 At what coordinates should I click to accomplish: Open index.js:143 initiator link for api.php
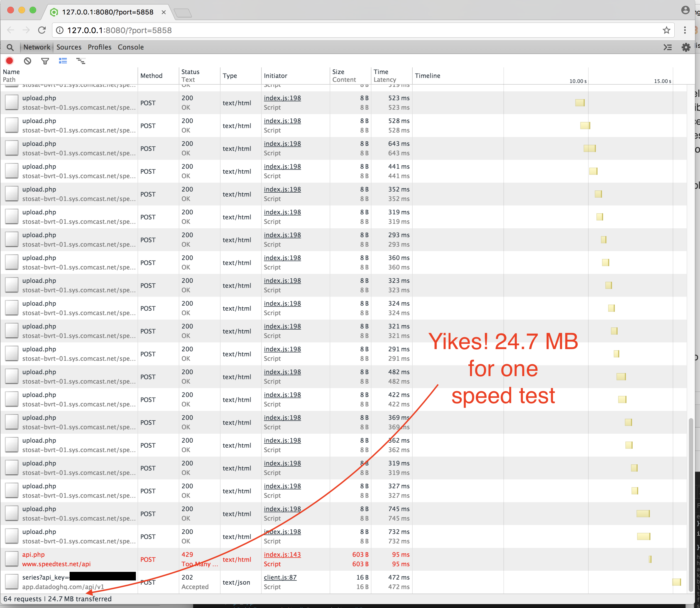tap(282, 555)
